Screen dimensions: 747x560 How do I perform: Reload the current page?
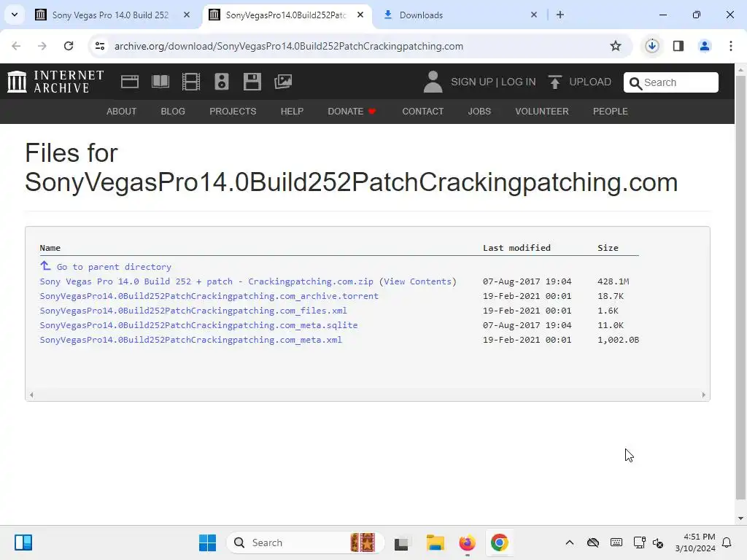[69, 46]
